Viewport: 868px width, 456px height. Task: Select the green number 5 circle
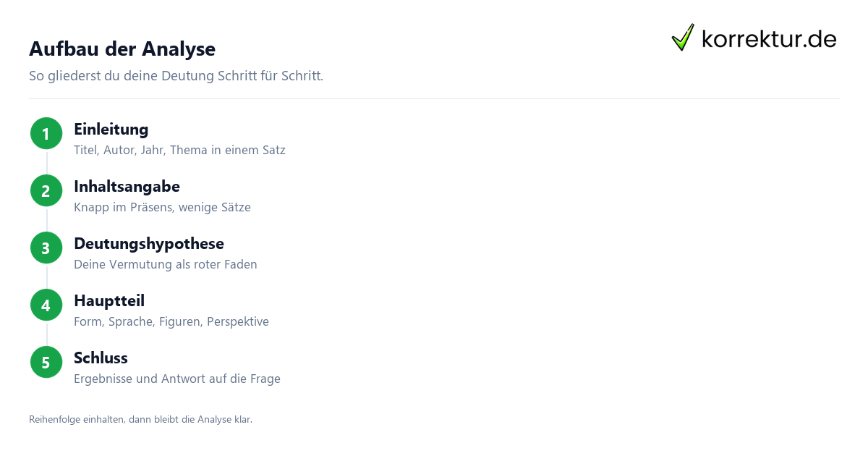pos(46,363)
